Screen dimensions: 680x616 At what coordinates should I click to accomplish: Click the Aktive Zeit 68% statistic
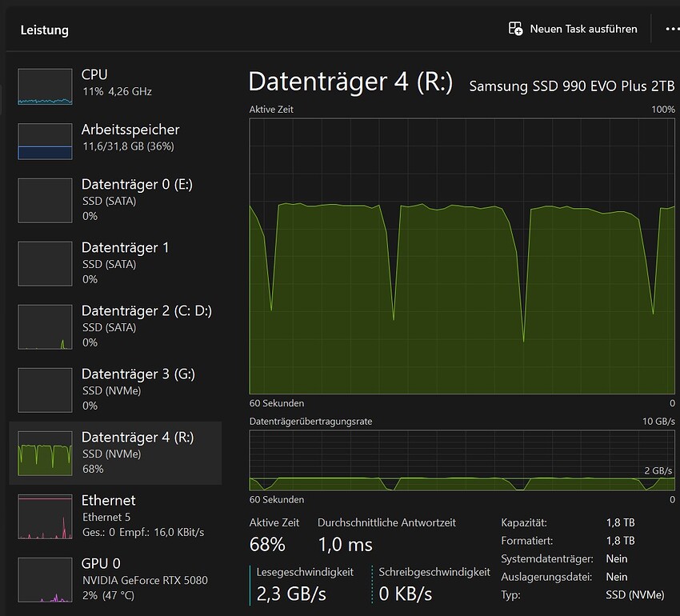(x=267, y=545)
